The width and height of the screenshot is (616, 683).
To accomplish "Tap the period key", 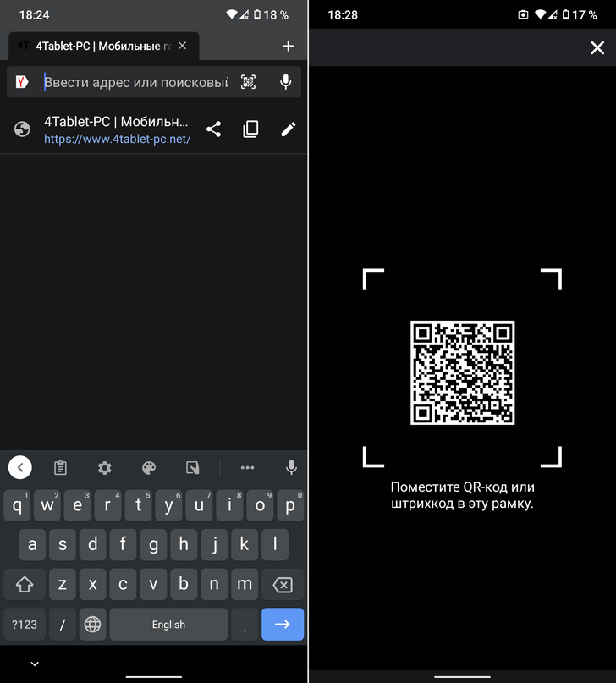I will coord(245,625).
